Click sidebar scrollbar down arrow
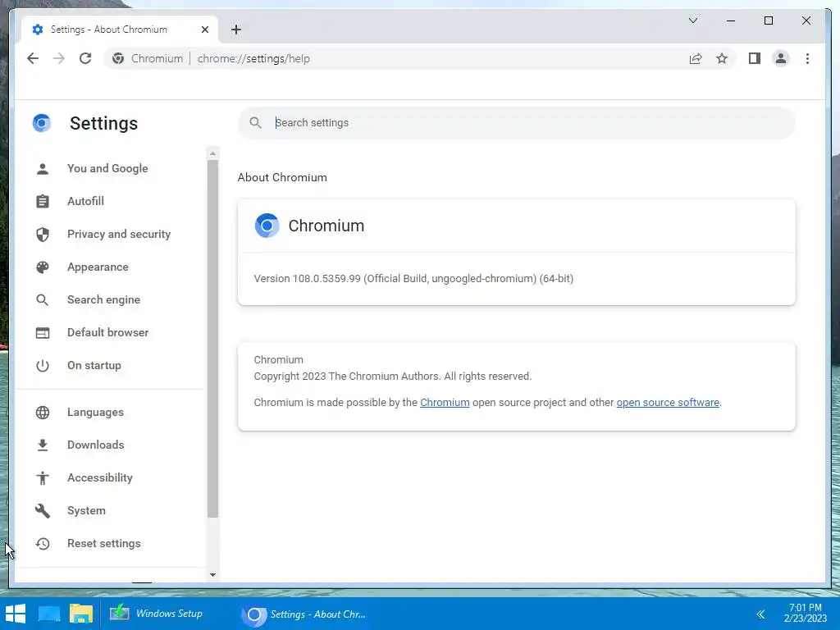This screenshot has height=630, width=840. 212,575
